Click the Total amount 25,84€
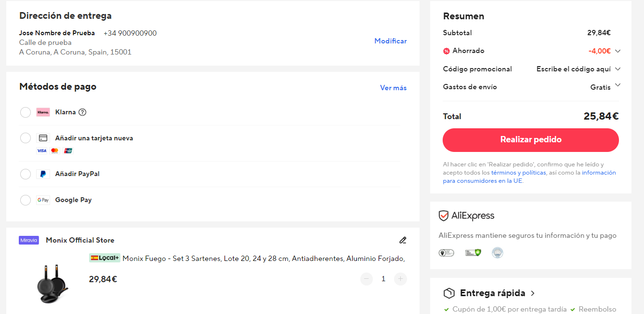644x314 pixels. pos(601,116)
